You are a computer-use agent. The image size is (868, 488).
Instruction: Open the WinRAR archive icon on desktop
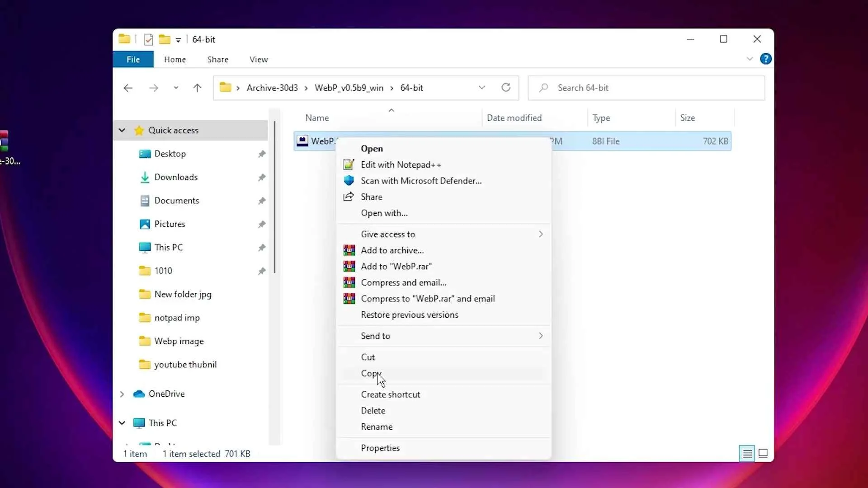[5, 141]
